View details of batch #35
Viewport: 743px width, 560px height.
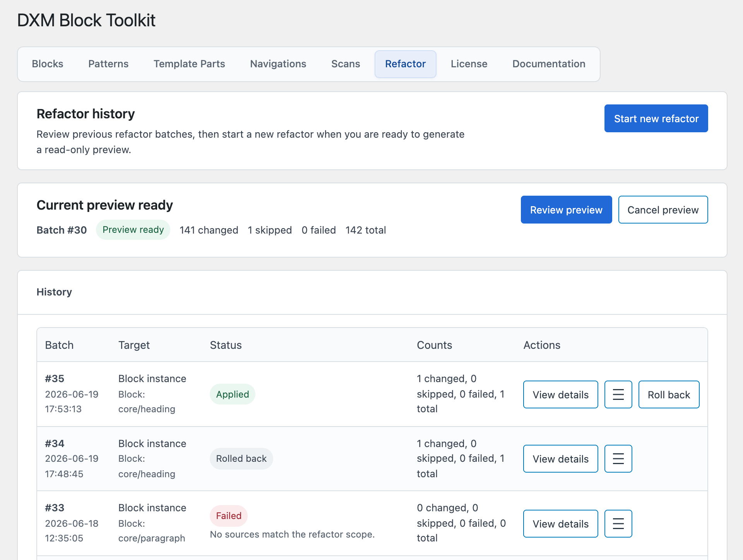coord(560,394)
